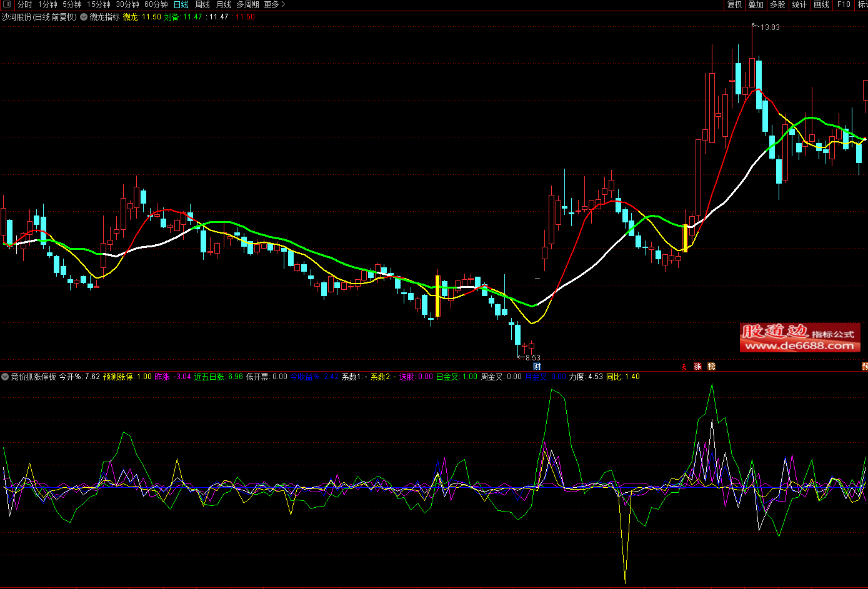Click the 叠加 overlay button
The image size is (868, 589).
(x=756, y=4)
